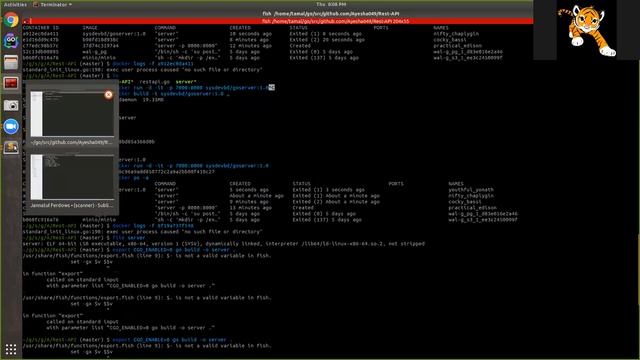This screenshot has height=360, width=640.
Task: Click Activities in the top bar
Action: coord(15,4)
